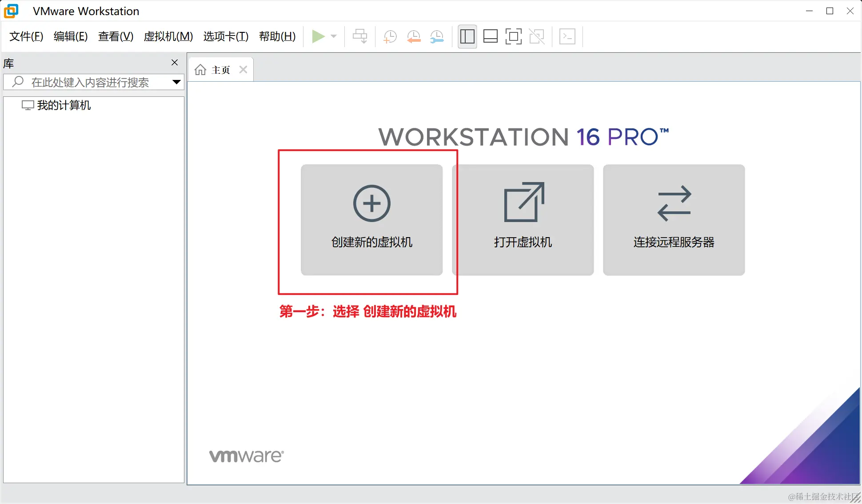Open the 帮助(H) menu
Image resolution: width=862 pixels, height=504 pixels.
tap(277, 36)
